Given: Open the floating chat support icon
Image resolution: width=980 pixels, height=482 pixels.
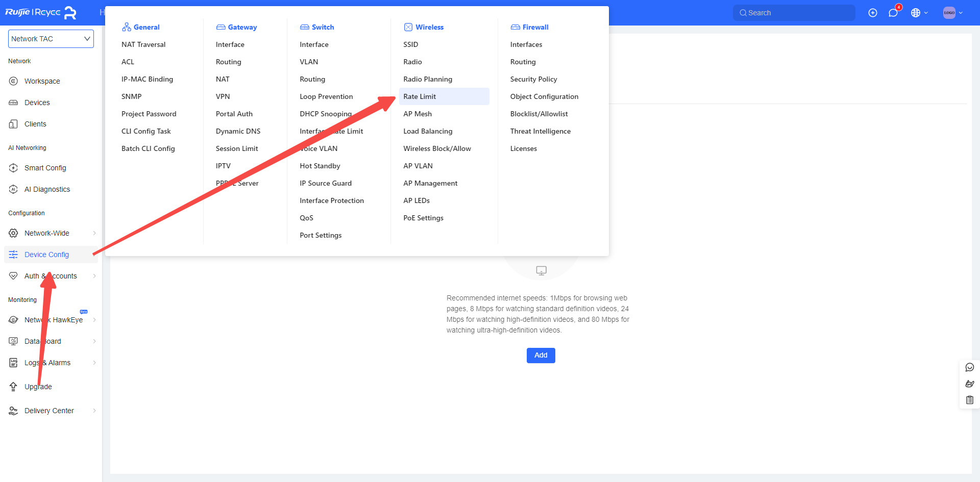Looking at the screenshot, I should (x=970, y=367).
